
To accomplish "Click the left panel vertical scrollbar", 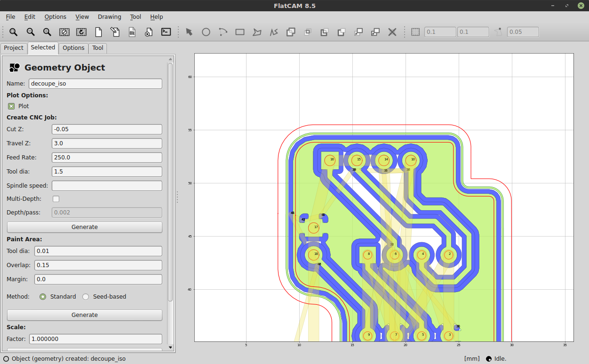I will pos(170,179).
